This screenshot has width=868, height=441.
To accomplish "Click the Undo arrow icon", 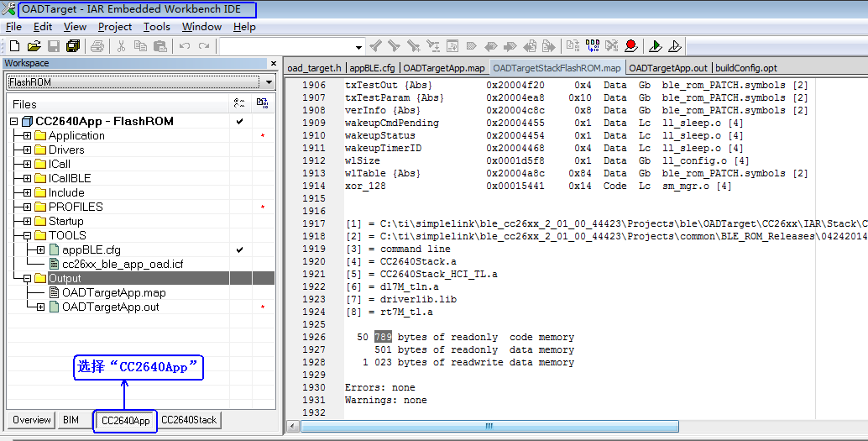I will [x=185, y=46].
